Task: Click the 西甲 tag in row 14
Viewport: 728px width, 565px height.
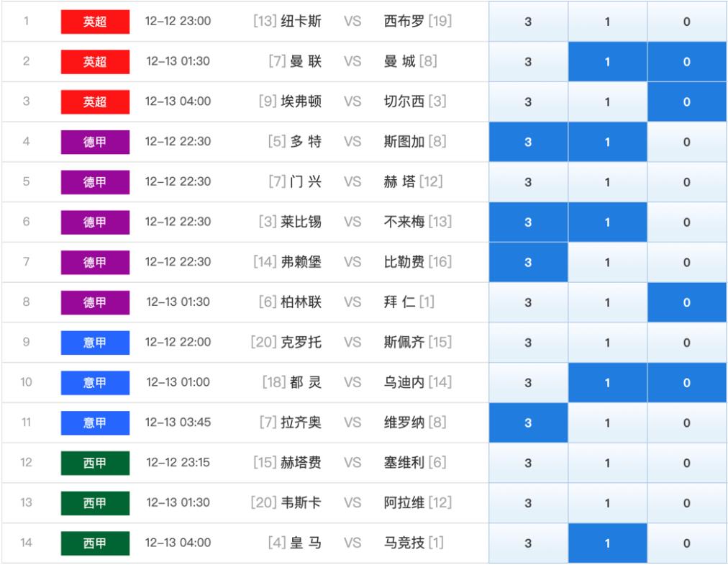Action: [x=95, y=543]
